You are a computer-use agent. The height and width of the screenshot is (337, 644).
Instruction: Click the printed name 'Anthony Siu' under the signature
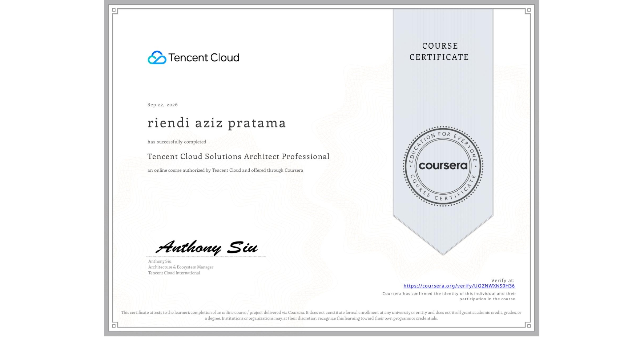coord(160,261)
